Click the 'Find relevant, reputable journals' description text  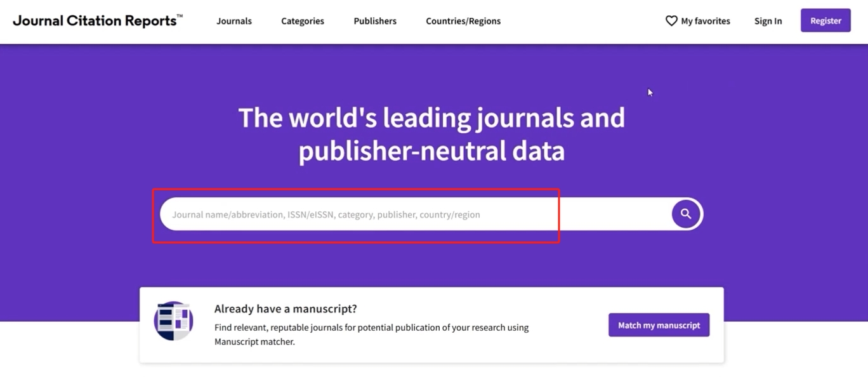coord(371,334)
